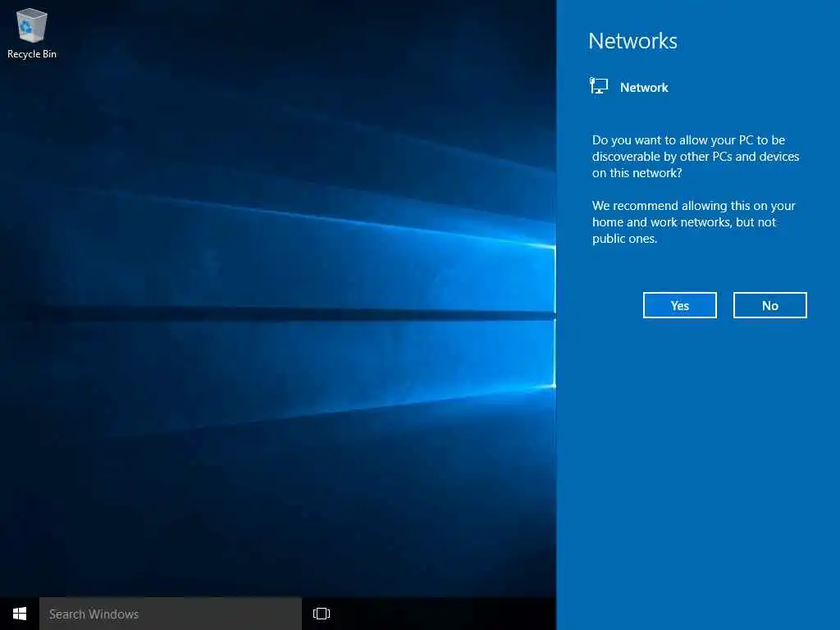Click the 'We recommend allowing this' text
This screenshot has width=840, height=630.
tap(693, 221)
